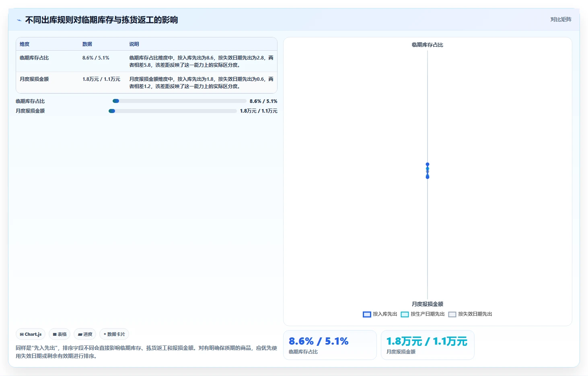Click the small icon left of the page title
Viewport: 588px width, 376px height.
point(19,20)
